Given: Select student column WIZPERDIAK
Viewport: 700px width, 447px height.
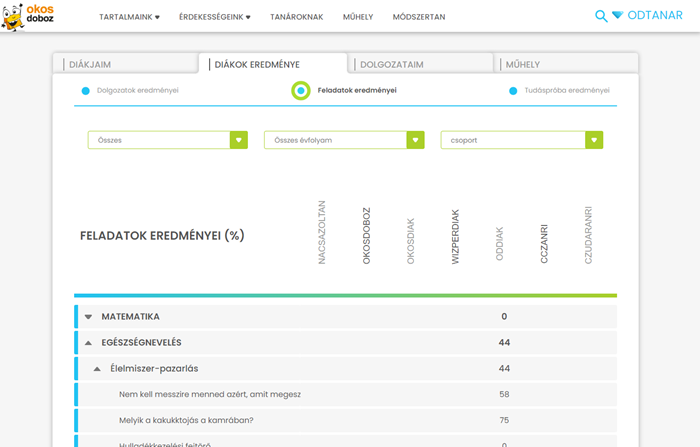Looking at the screenshot, I should point(455,237).
